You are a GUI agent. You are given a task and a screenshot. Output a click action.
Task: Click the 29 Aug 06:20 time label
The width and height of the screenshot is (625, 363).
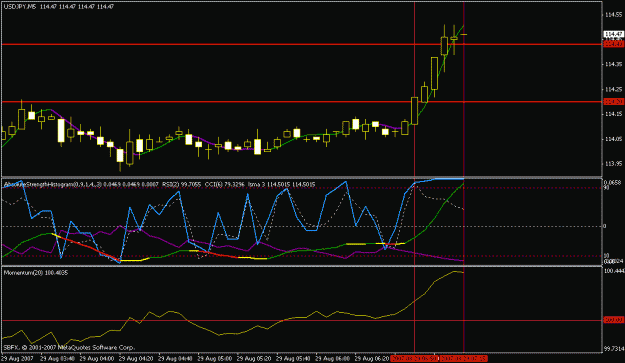371,359
